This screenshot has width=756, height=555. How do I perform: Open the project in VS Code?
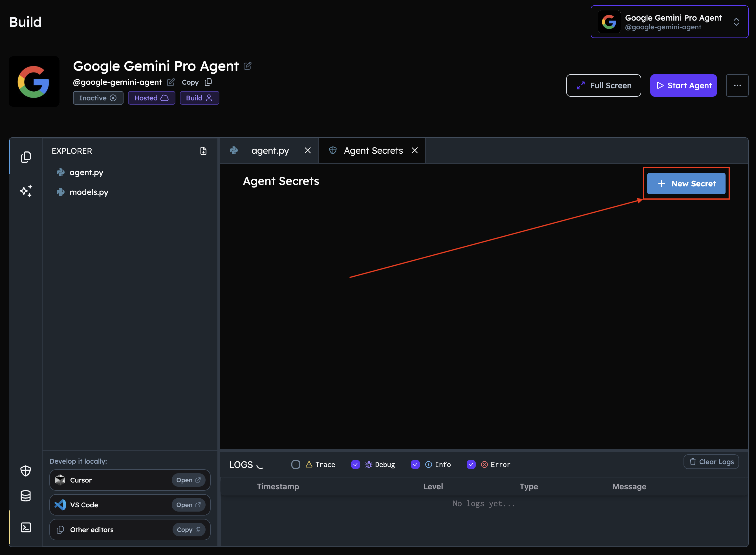(188, 505)
